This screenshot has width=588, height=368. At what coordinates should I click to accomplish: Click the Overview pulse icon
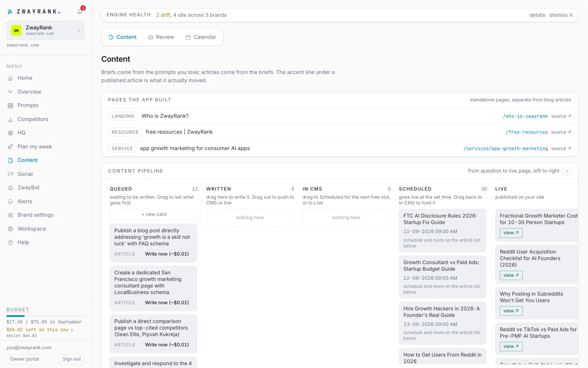pyautogui.click(x=10, y=92)
